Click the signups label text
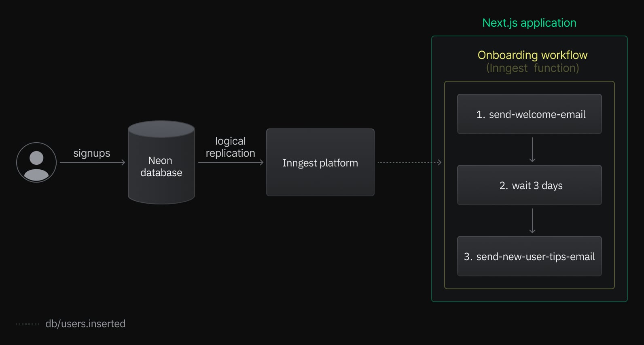Image resolution: width=644 pixels, height=345 pixels. [92, 153]
